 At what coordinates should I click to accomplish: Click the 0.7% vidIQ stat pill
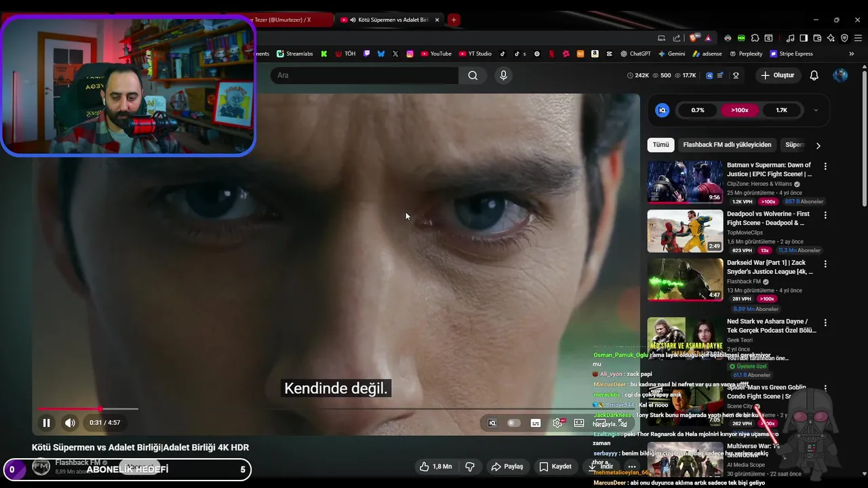[698, 110]
